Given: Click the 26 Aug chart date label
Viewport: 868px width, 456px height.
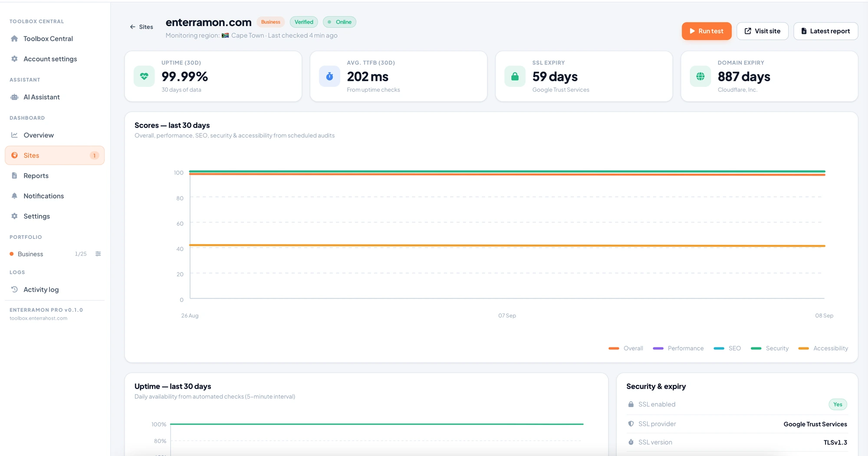Looking at the screenshot, I should pos(190,316).
